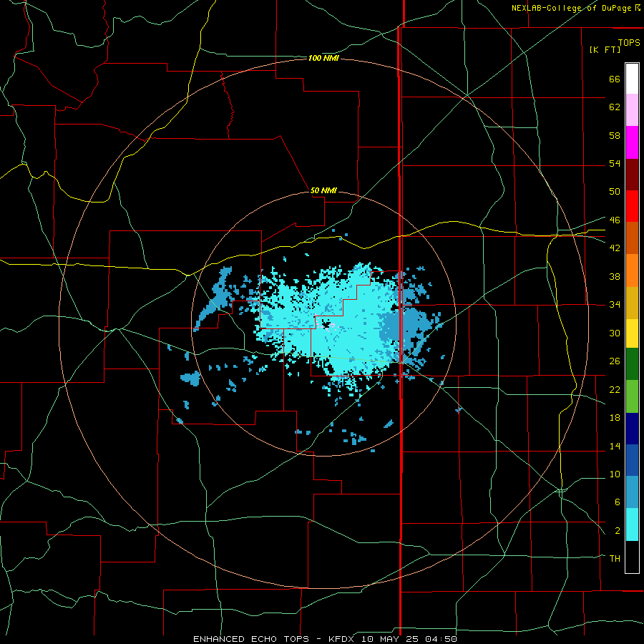Click the legend value 66
The height and width of the screenshot is (644, 644).
tap(615, 79)
